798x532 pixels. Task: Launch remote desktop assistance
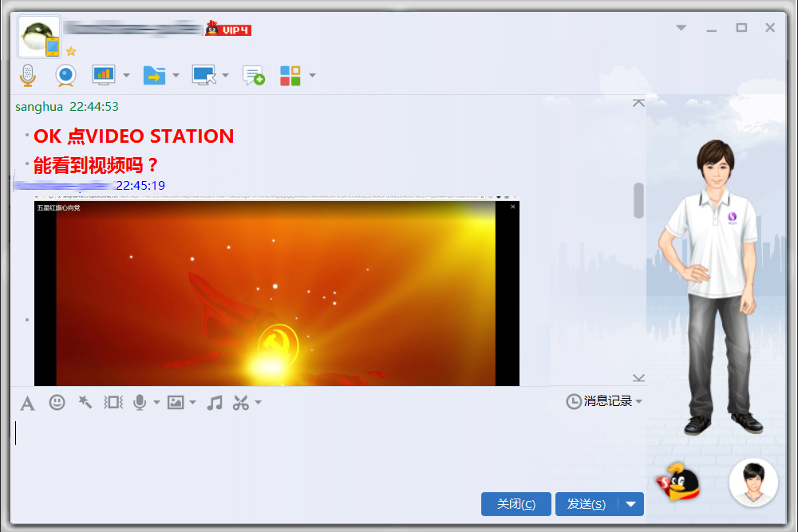pos(203,75)
